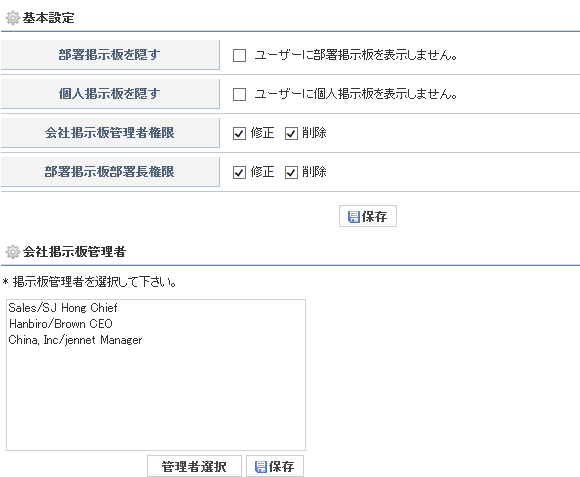
Task: Click the 部署掲示板を隠す label cell
Action: [110, 55]
